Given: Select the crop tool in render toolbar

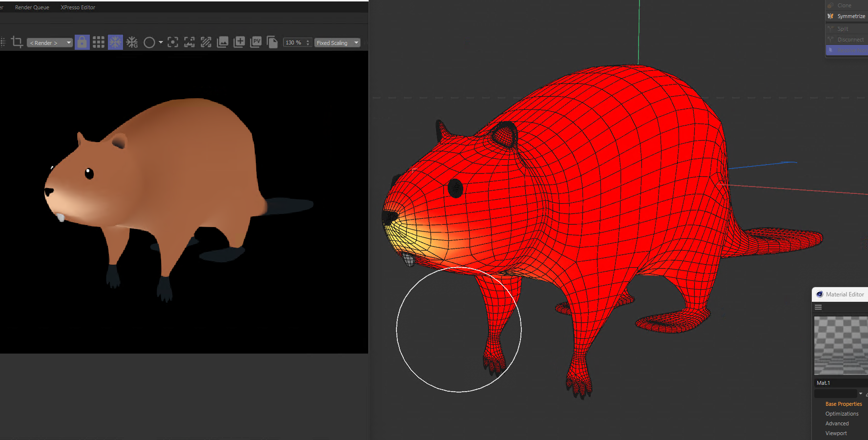Looking at the screenshot, I should click(17, 42).
